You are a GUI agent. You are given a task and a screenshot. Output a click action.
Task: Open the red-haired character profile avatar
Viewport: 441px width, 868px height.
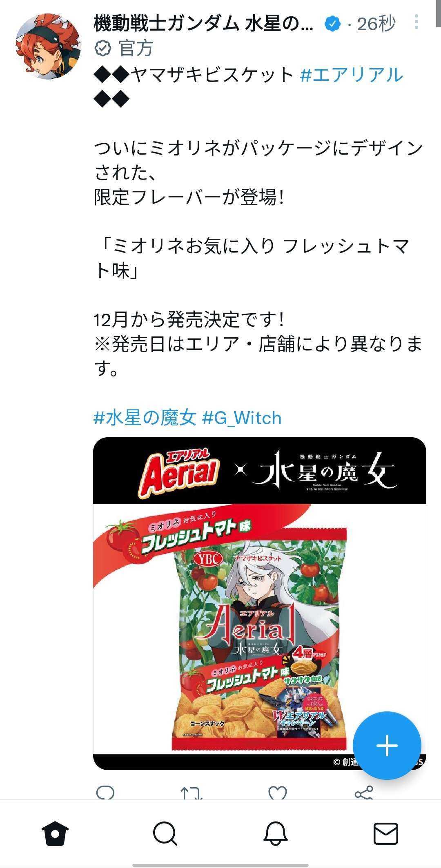pos(48,46)
